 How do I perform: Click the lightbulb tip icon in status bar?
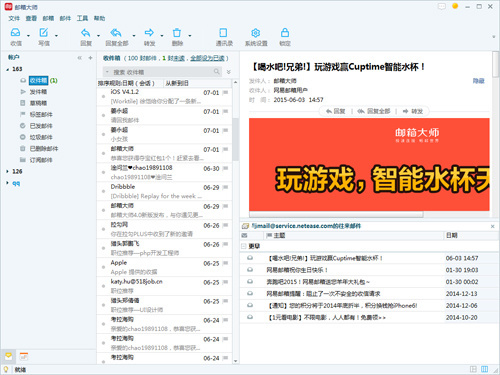5,369
